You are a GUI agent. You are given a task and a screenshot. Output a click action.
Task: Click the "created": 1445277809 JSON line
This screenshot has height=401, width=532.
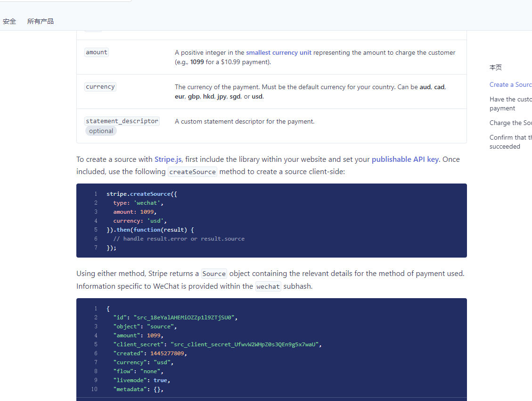[x=150, y=353]
